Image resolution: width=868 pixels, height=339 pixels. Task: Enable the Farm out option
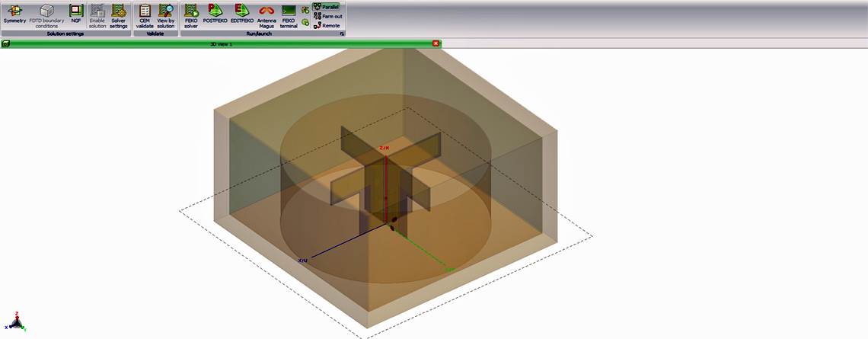327,15
